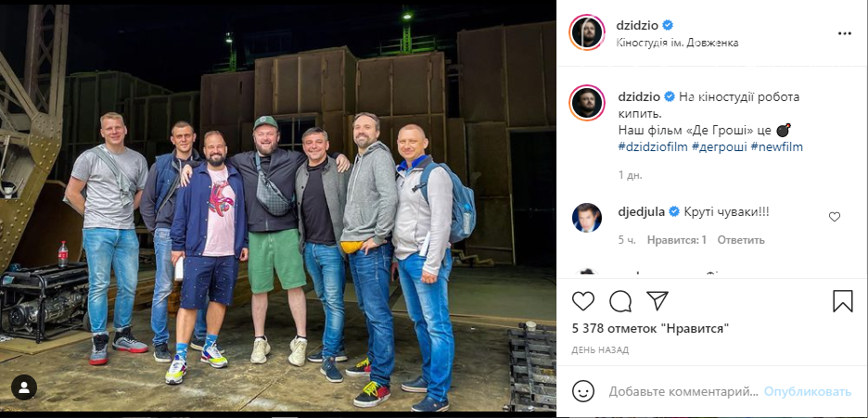Open hashtag #дегроші
868x418 pixels.
719,147
